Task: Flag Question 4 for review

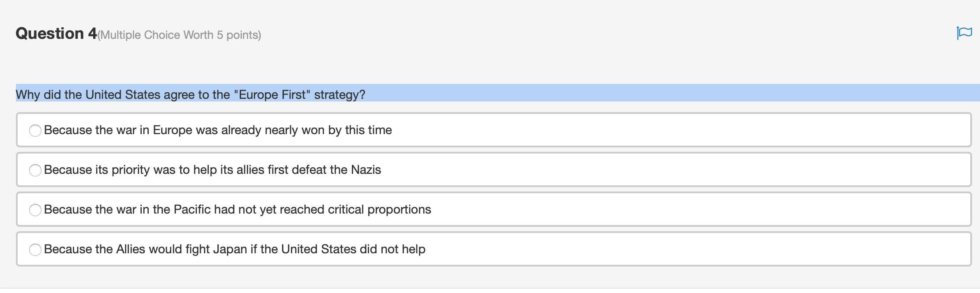Action: [x=964, y=33]
